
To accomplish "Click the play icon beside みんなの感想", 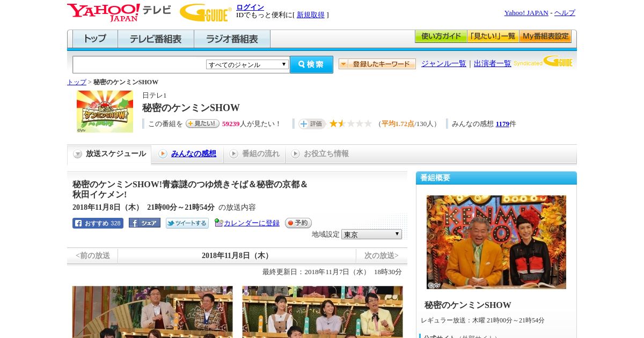I will click(163, 154).
